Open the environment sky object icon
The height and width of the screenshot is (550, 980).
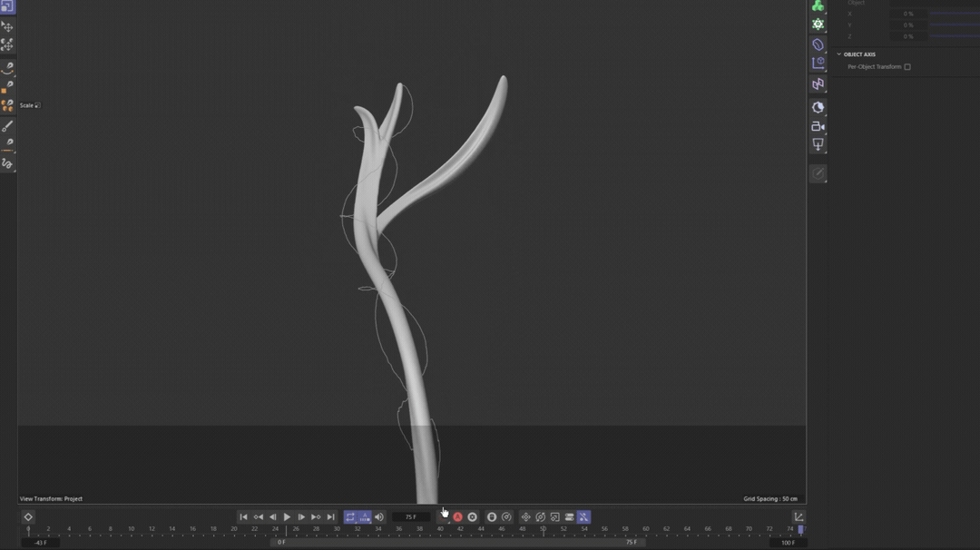coord(818,107)
